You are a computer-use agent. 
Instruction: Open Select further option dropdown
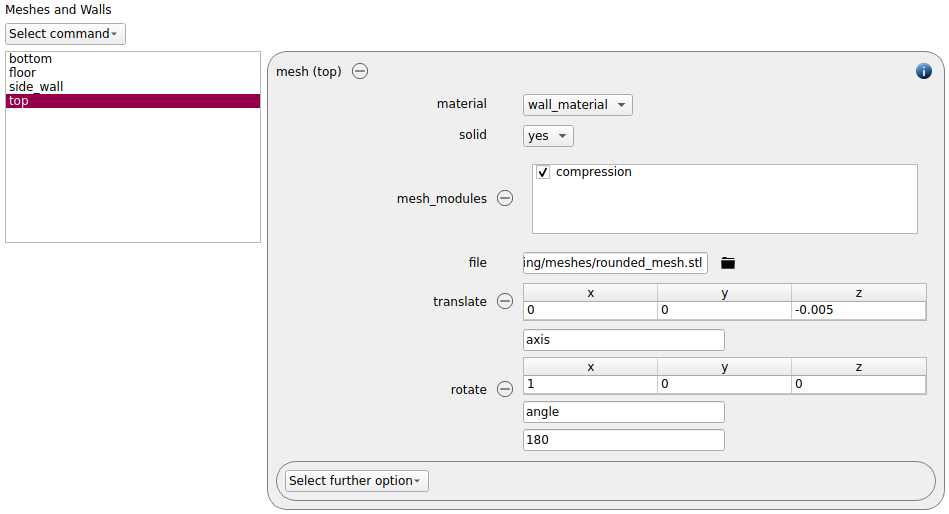tap(356, 481)
